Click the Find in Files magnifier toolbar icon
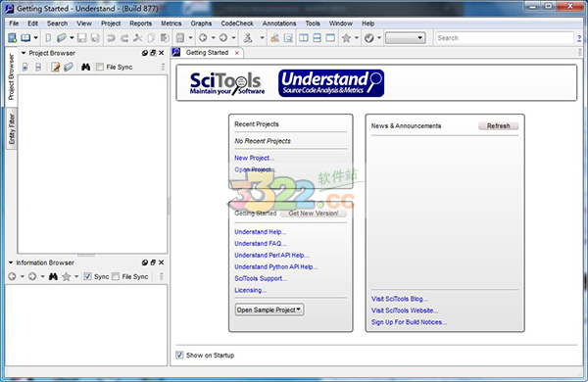This screenshot has height=382, width=588. coord(288,38)
